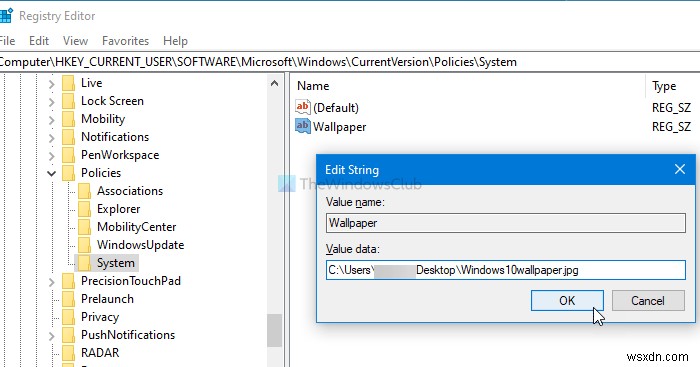Expand the PenWorkspace key
This screenshot has height=367, width=700.
pyautogui.click(x=51, y=155)
